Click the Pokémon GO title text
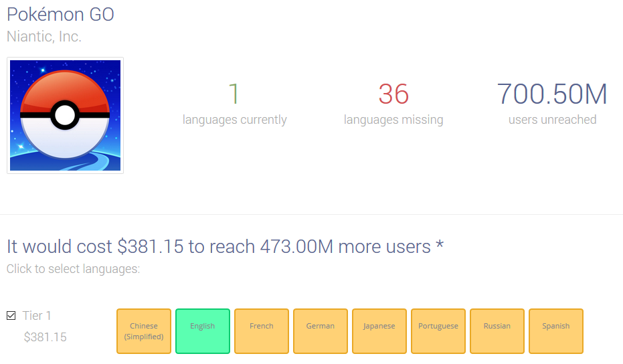 click(x=60, y=15)
